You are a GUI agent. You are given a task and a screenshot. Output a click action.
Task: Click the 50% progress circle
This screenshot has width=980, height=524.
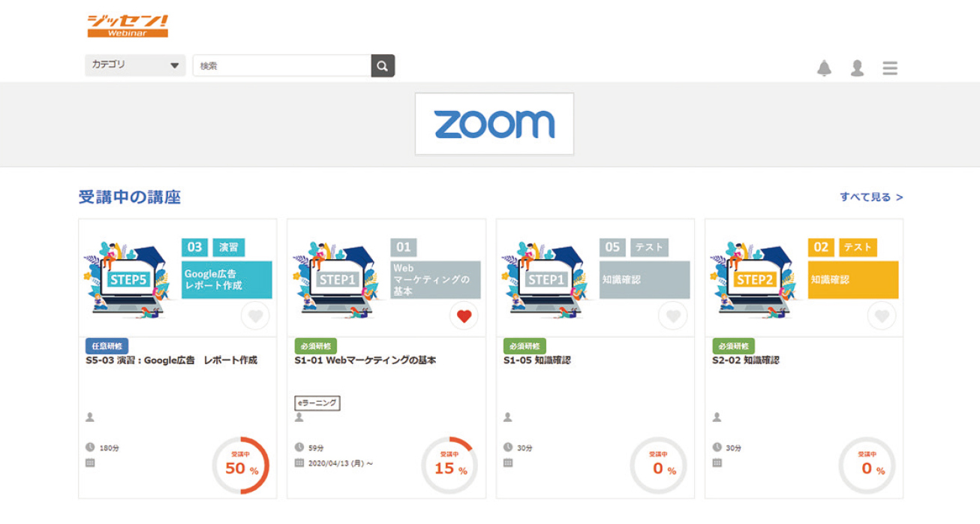(x=240, y=466)
